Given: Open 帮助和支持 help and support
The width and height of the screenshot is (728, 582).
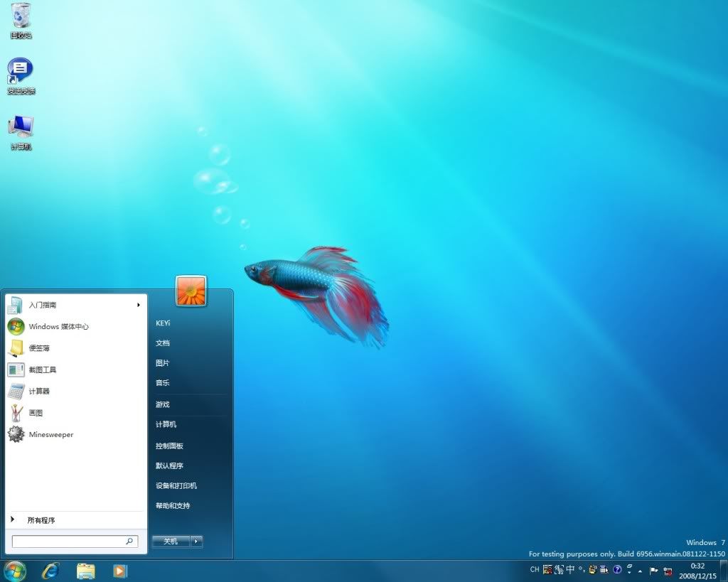Looking at the screenshot, I should click(x=173, y=505).
